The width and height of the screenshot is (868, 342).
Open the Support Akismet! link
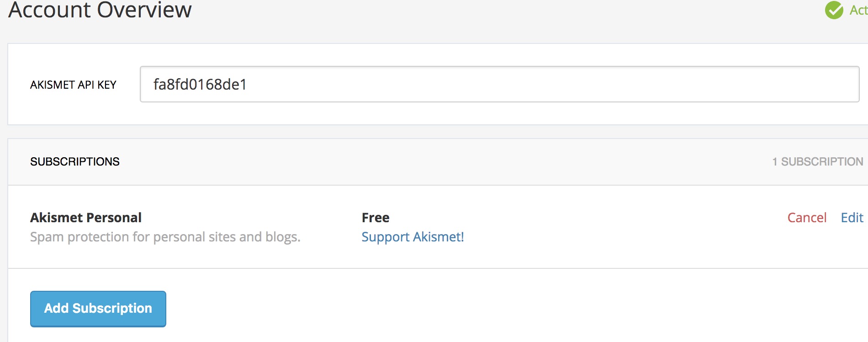coord(413,237)
